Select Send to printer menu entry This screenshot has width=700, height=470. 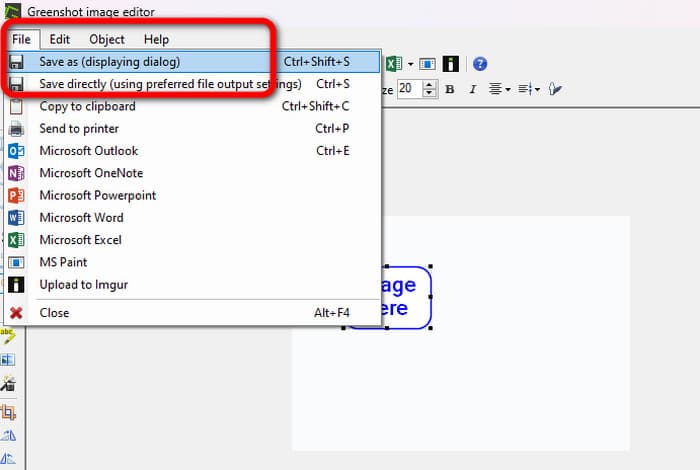point(192,129)
